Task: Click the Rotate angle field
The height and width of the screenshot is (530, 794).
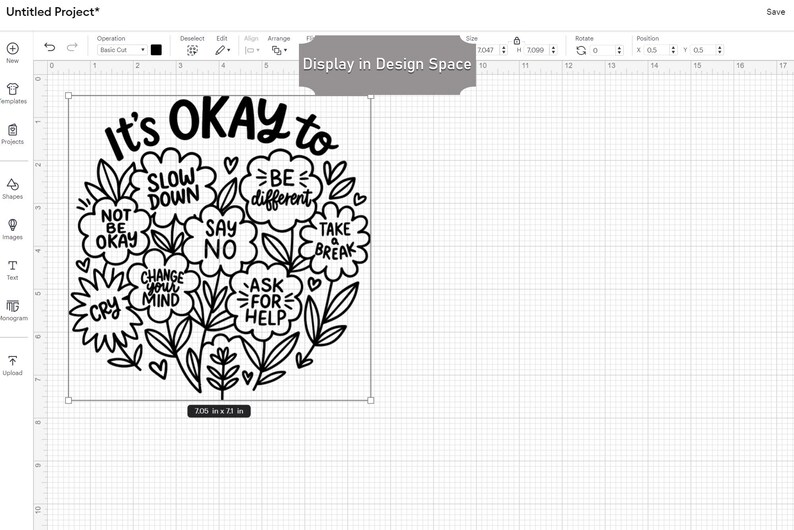Action: point(603,50)
